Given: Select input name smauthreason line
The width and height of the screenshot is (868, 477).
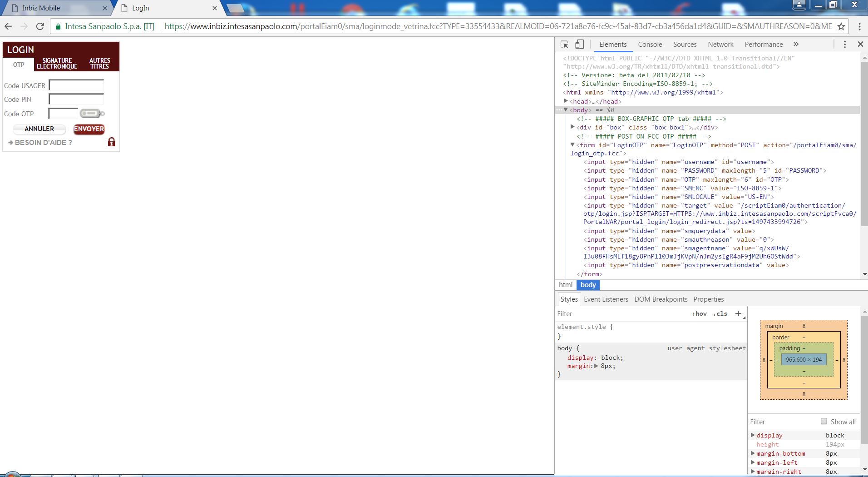Looking at the screenshot, I should (678, 239).
